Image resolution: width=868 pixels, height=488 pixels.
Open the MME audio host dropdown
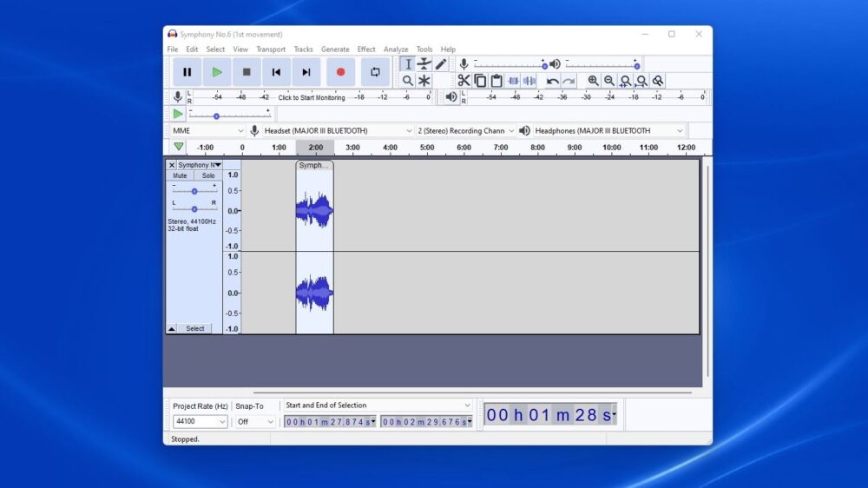pyautogui.click(x=207, y=131)
